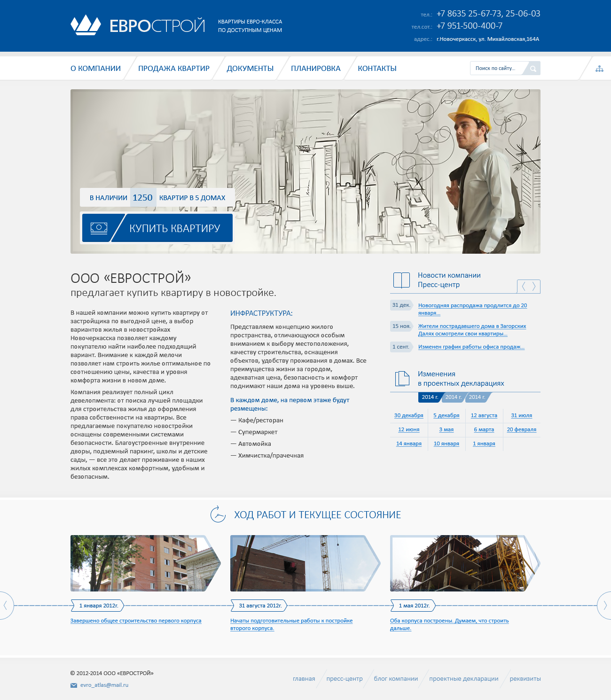Select the first 2014 г. tab

tap(430, 397)
